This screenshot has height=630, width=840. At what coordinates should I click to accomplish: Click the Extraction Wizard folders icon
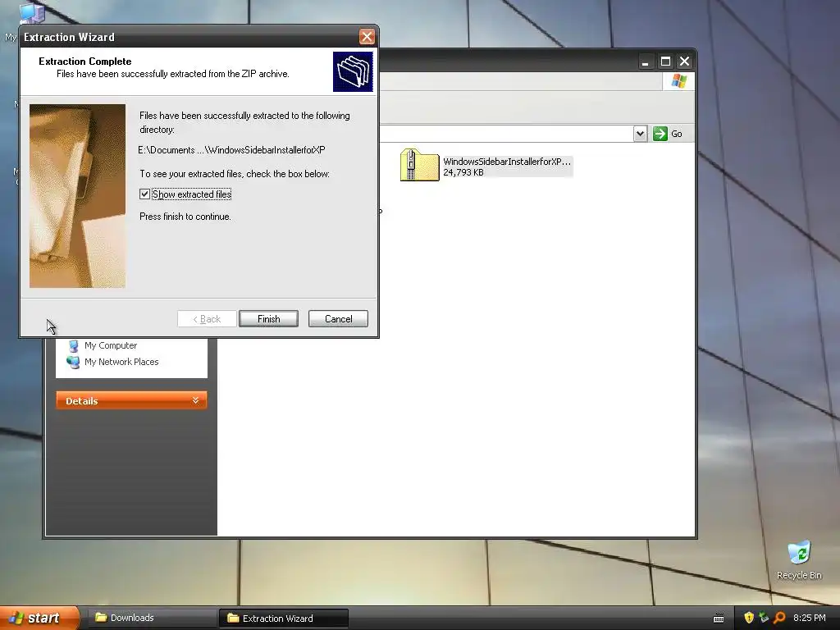click(353, 72)
